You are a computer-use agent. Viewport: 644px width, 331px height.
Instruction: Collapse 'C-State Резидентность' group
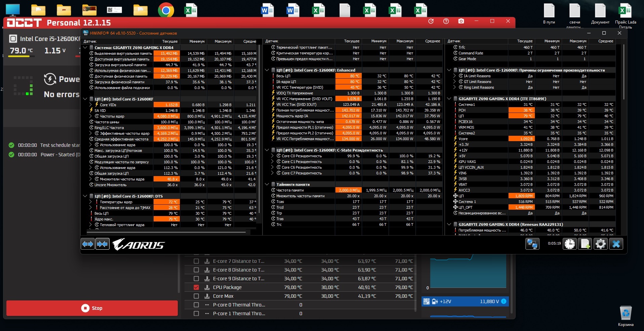click(267, 150)
